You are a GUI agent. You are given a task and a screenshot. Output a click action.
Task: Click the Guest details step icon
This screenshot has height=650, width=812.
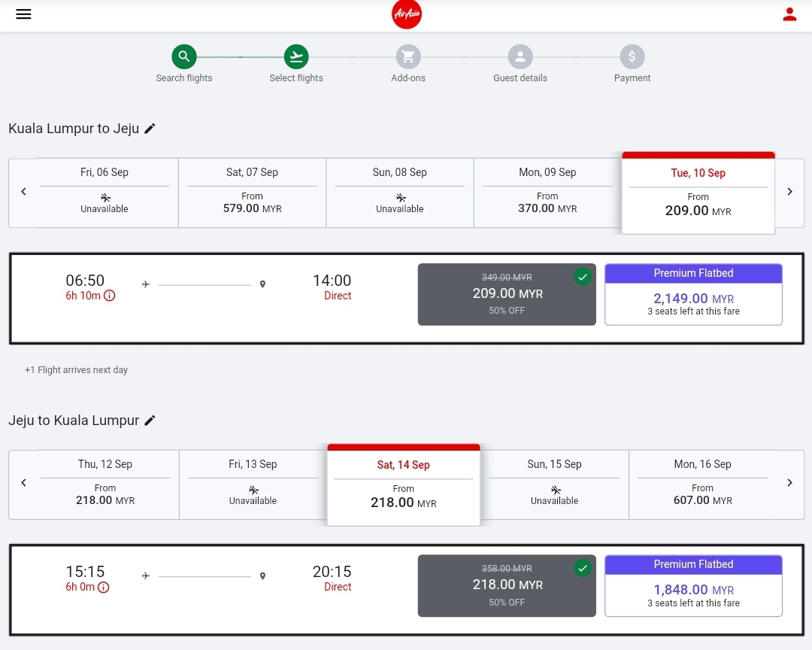520,56
